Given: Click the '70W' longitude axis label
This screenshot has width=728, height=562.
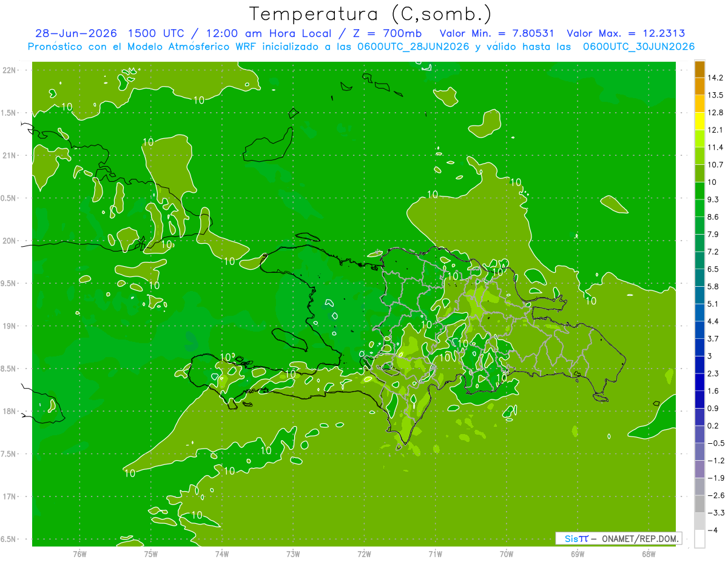Looking at the screenshot, I should [507, 554].
